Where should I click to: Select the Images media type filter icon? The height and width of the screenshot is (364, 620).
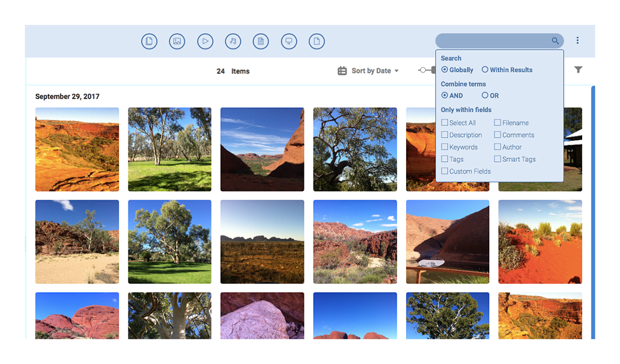(x=177, y=41)
